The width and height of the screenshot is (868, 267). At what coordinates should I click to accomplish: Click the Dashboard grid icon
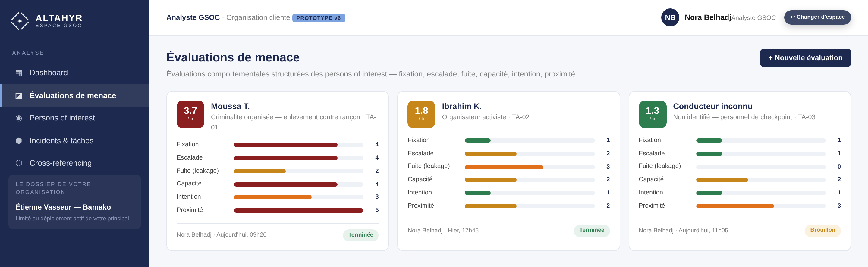coord(19,73)
